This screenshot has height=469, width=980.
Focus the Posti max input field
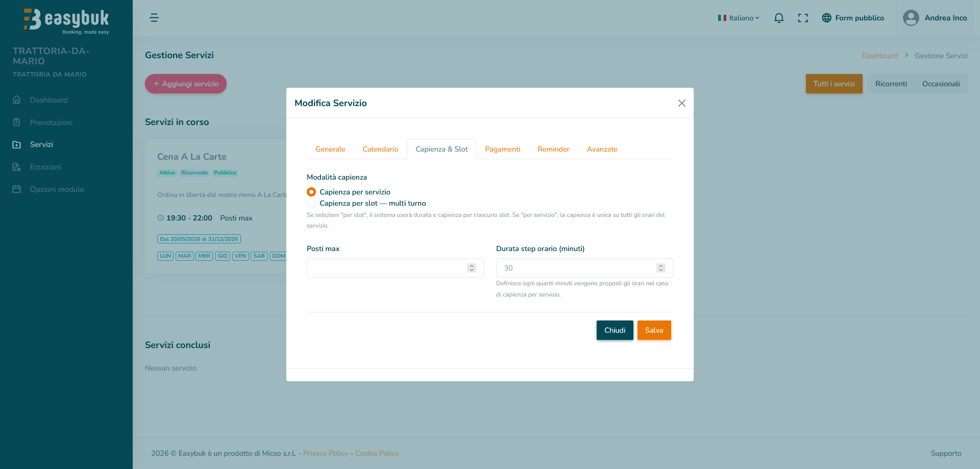(395, 268)
